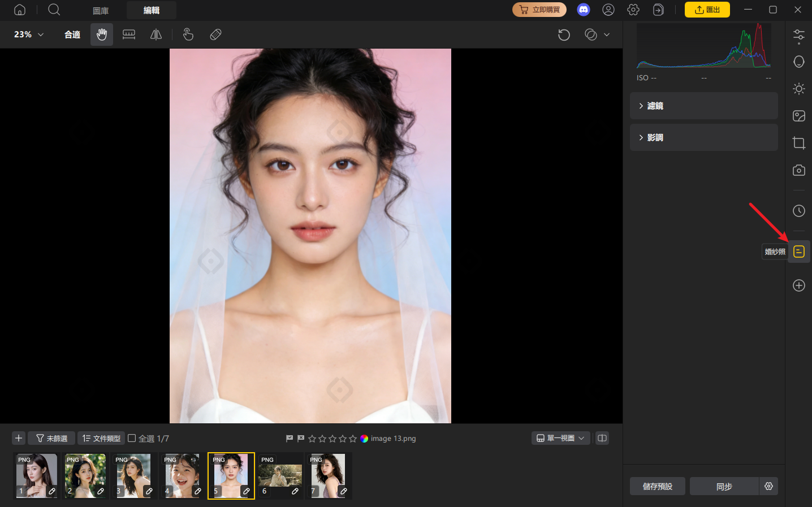
Task: Set rating to five stars
Action: point(353,439)
